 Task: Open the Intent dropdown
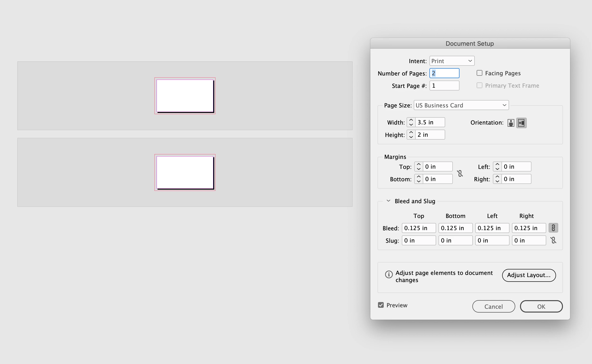click(452, 61)
